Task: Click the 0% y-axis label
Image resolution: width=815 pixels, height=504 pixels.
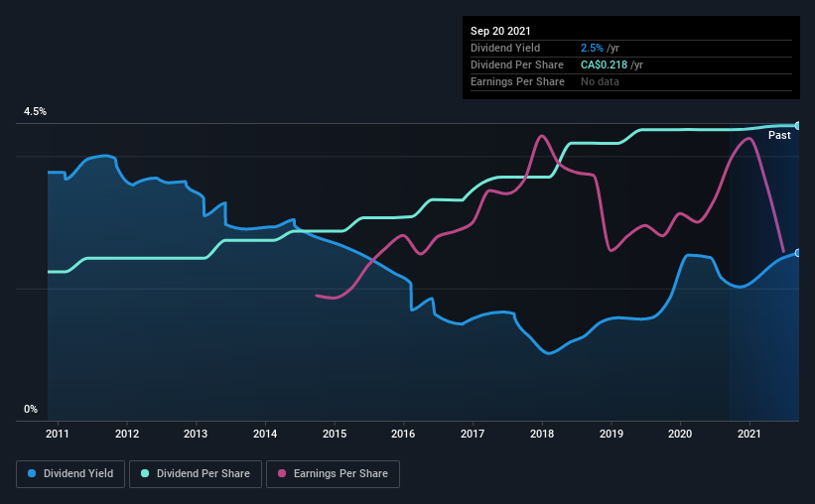Action: pyautogui.click(x=31, y=410)
